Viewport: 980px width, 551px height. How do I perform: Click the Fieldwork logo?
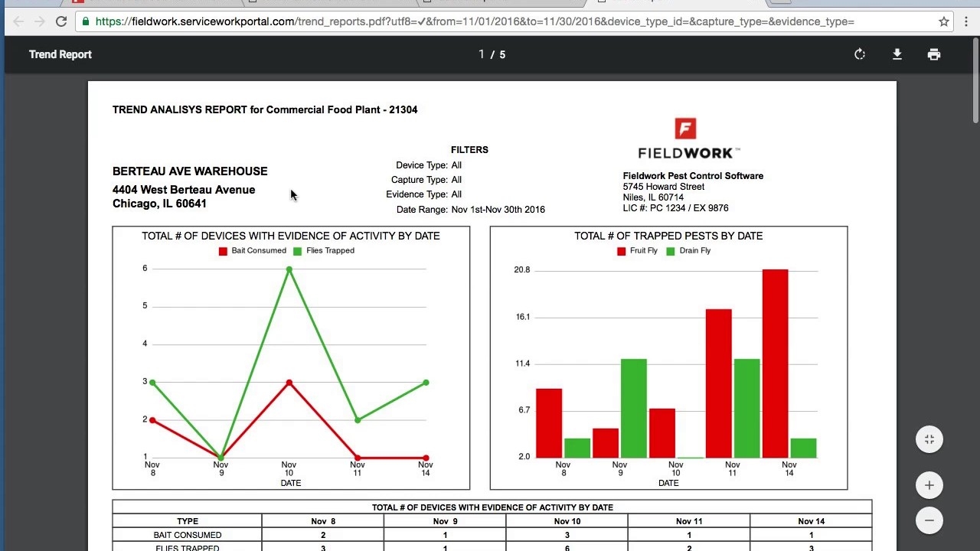689,139
